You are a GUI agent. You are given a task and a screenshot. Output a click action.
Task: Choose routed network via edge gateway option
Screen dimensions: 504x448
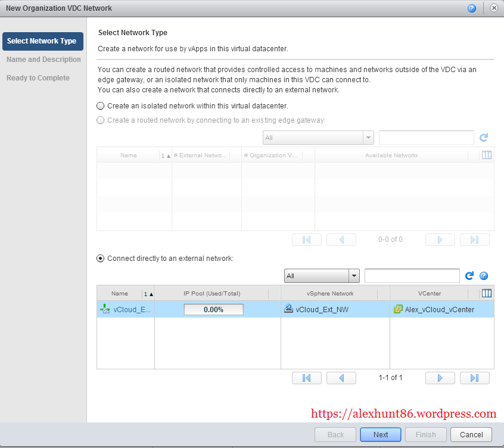point(101,120)
